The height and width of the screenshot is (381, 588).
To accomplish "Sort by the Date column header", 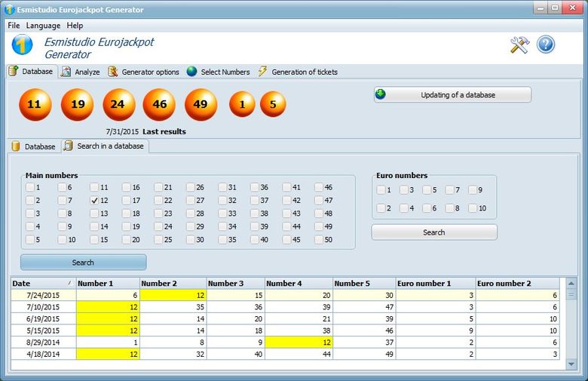I will click(x=44, y=284).
